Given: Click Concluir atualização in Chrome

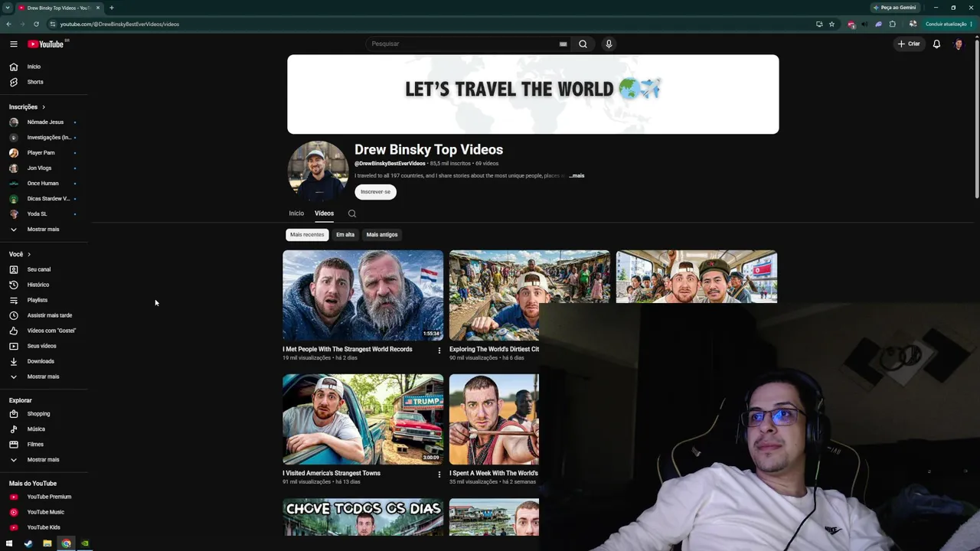Looking at the screenshot, I should click(946, 24).
